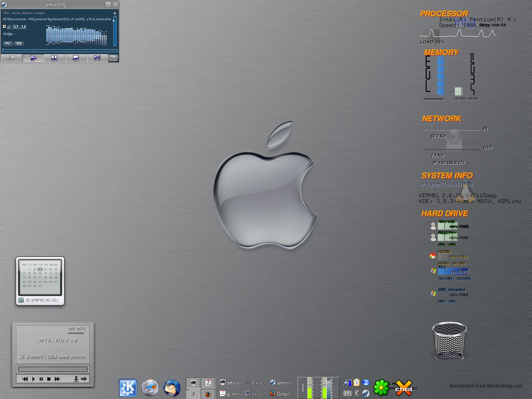
Task: Toggle EQ equalizer button in amaroK
Action: (19, 43)
